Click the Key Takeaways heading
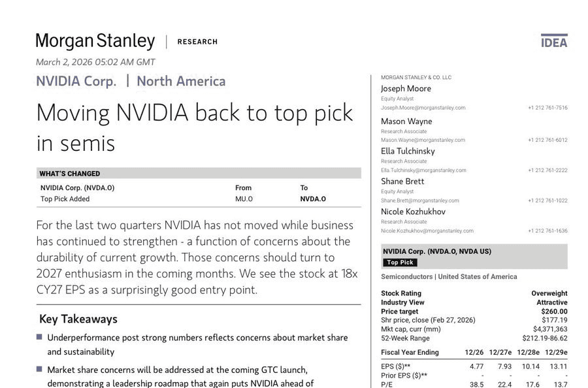 pos(78,319)
